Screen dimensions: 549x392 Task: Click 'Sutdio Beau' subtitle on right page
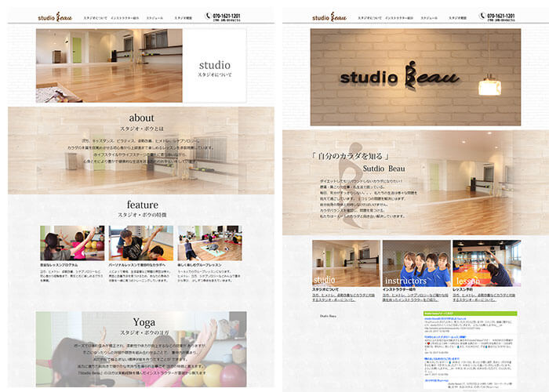click(x=384, y=169)
